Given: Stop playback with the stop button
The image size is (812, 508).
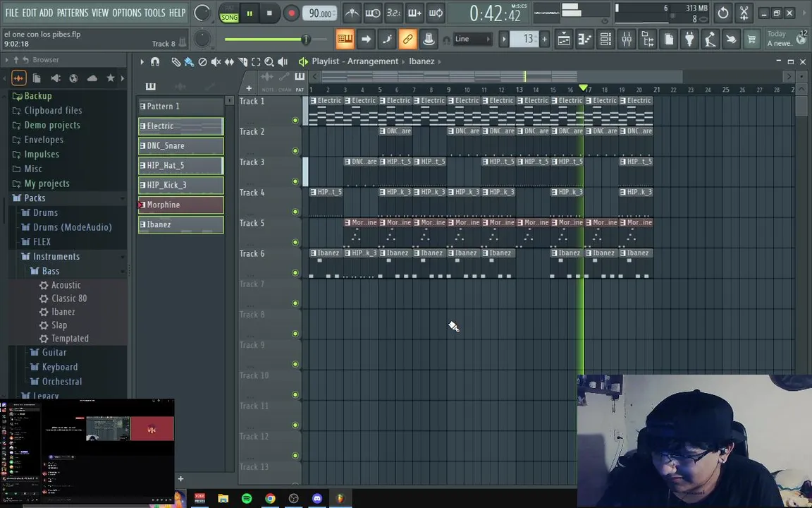Looking at the screenshot, I should (269, 13).
